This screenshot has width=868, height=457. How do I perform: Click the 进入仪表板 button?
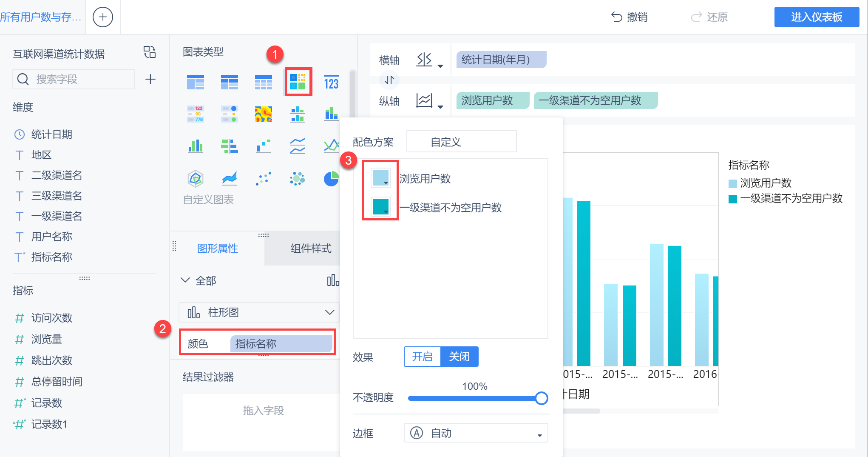tap(817, 17)
